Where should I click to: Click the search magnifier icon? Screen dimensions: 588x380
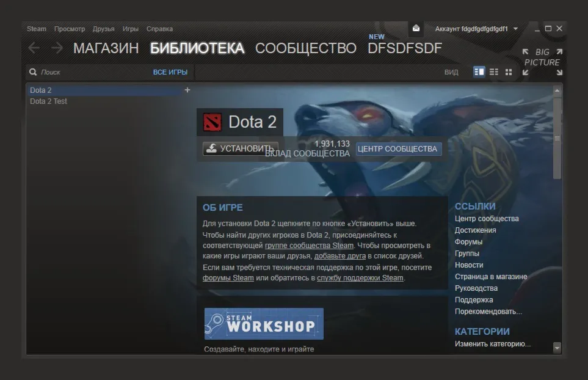pos(33,71)
